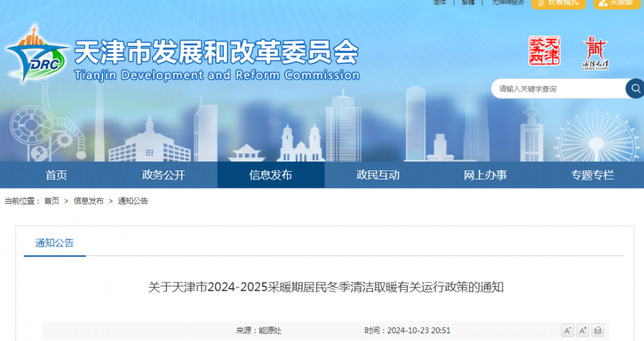The height and width of the screenshot is (341, 644).
Task: Open 政民互动 navigation item
Action: pos(378,175)
